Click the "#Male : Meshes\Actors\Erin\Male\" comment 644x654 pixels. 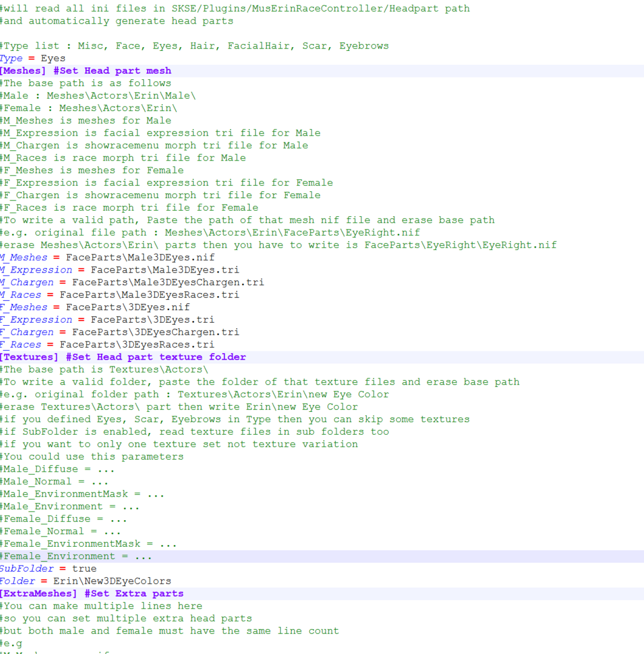tap(98, 96)
